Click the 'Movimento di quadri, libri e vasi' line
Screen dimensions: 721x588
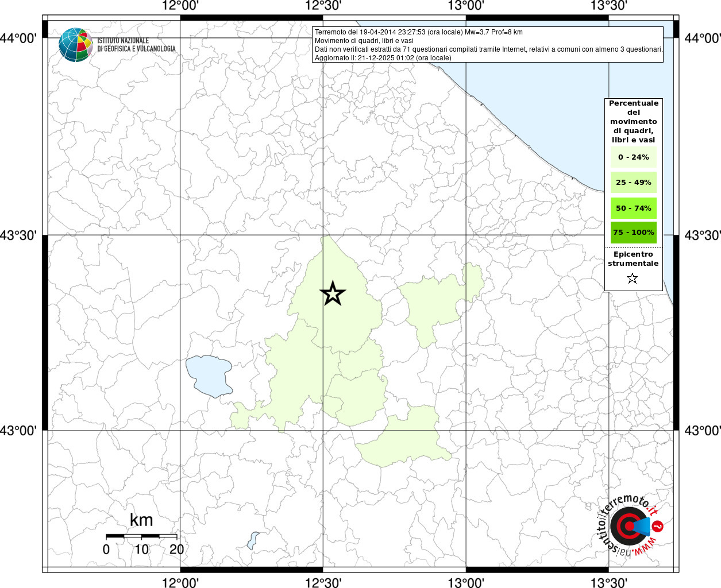pyautogui.click(x=364, y=41)
